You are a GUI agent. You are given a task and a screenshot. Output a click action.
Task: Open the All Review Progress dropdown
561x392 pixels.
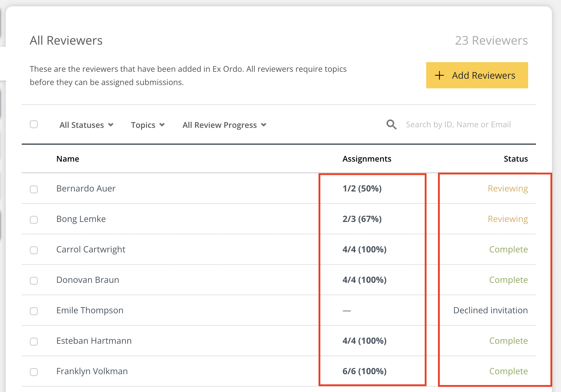pyautogui.click(x=224, y=125)
